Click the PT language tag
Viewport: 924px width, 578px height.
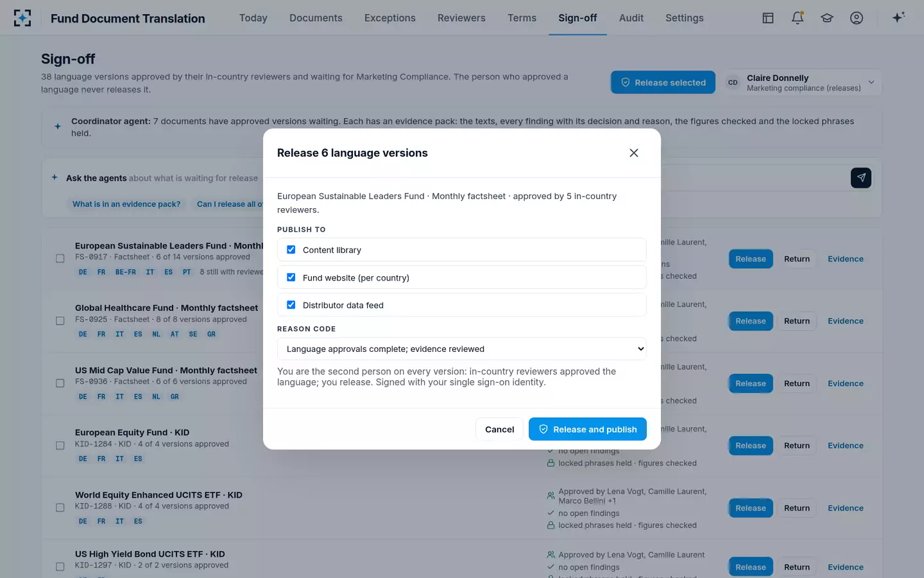coord(187,272)
